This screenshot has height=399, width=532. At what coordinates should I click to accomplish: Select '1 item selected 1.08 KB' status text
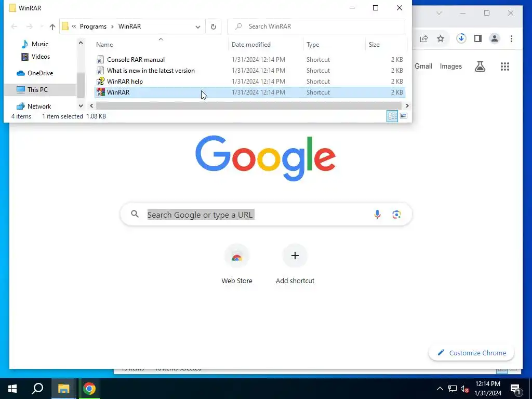pyautogui.click(x=74, y=116)
